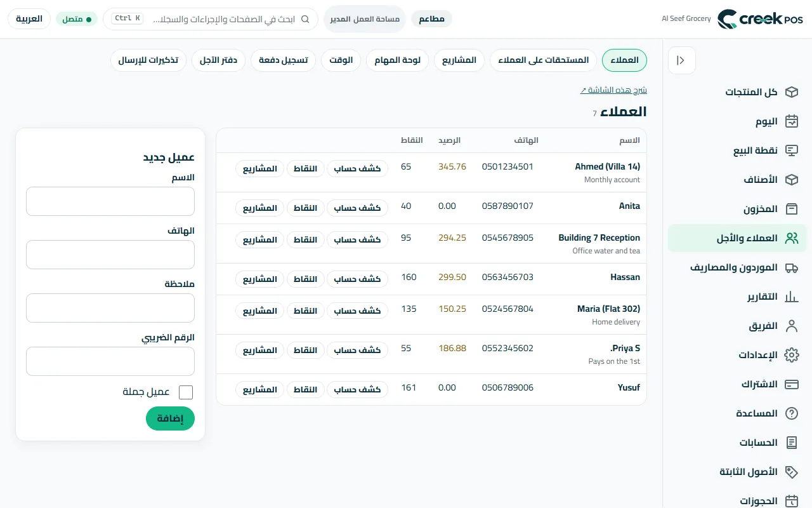
Task: Open the suppliers truck icon
Action: [791, 267]
